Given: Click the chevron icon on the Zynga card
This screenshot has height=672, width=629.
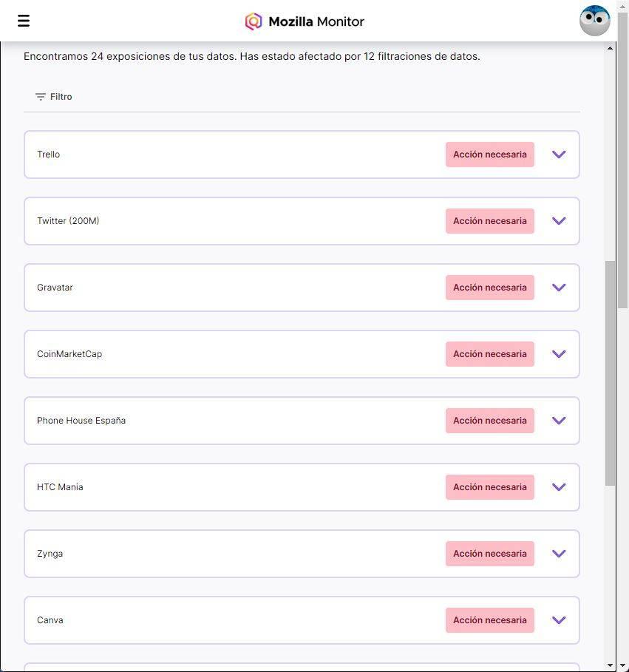Looking at the screenshot, I should (559, 553).
